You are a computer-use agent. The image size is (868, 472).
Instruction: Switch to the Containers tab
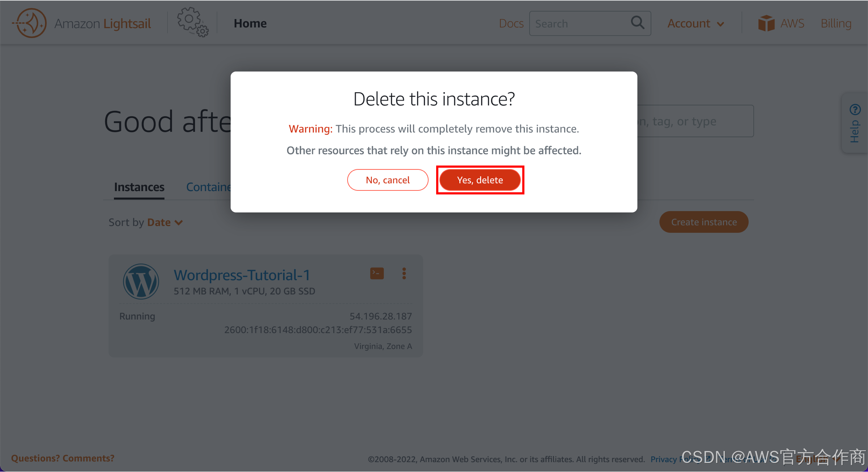coord(208,187)
